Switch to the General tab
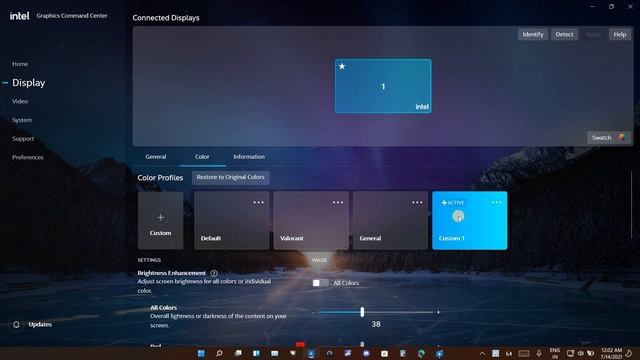Viewport: 640px width, 360px height. pyautogui.click(x=156, y=157)
